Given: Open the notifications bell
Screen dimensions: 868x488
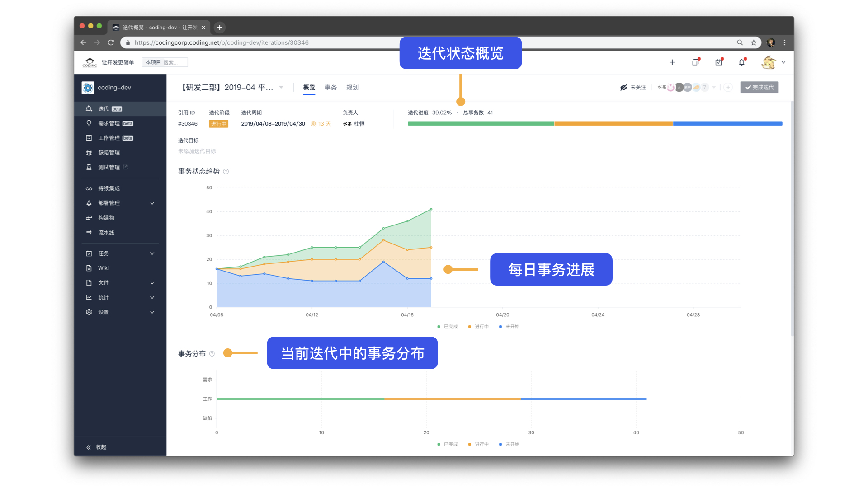Looking at the screenshot, I should [742, 62].
